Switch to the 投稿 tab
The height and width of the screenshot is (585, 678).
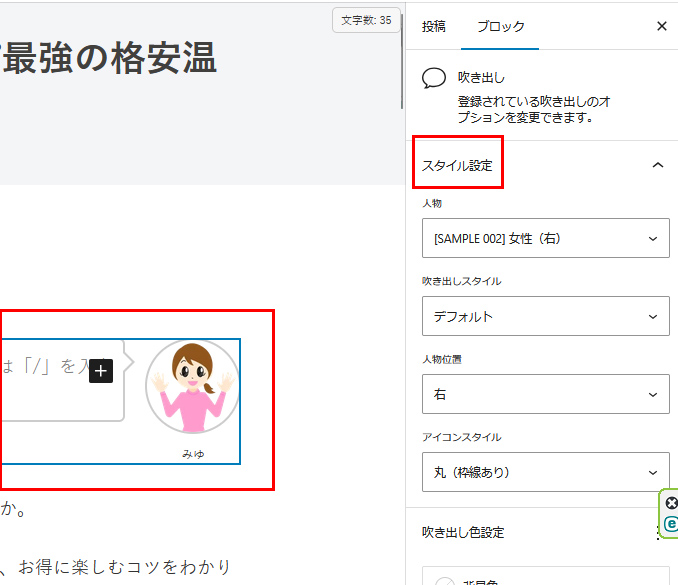point(434,26)
